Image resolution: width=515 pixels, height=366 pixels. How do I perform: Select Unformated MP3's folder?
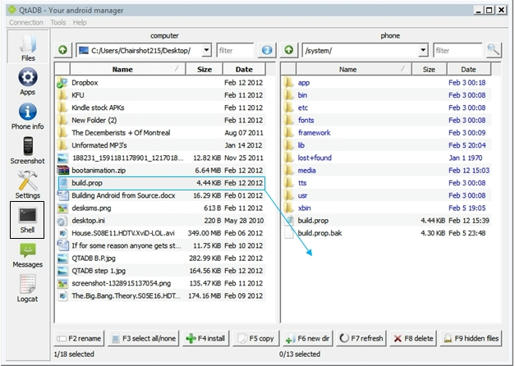[x=161, y=145]
